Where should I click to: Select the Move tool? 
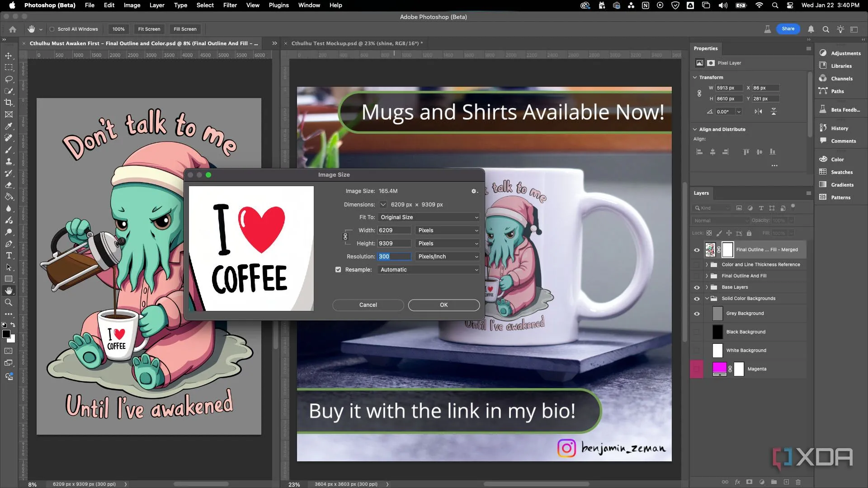tap(9, 56)
